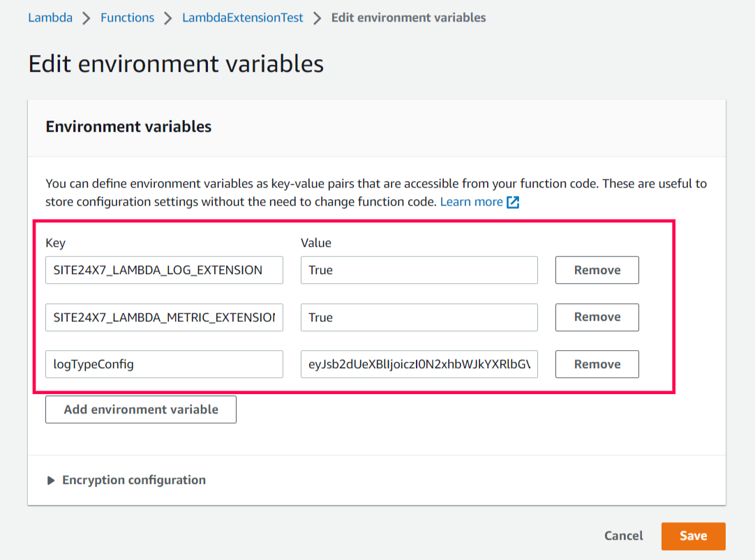Click the Save button
755x560 pixels.
point(693,536)
